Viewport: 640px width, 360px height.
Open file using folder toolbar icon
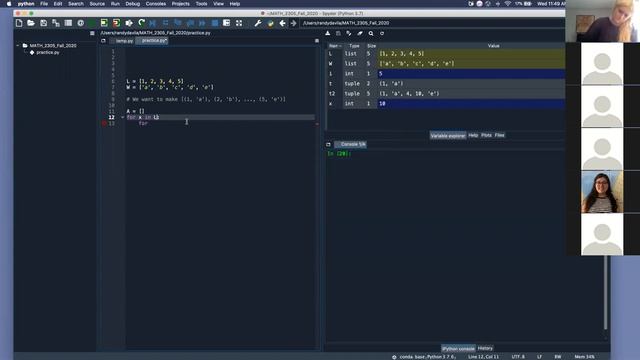(x=31, y=23)
